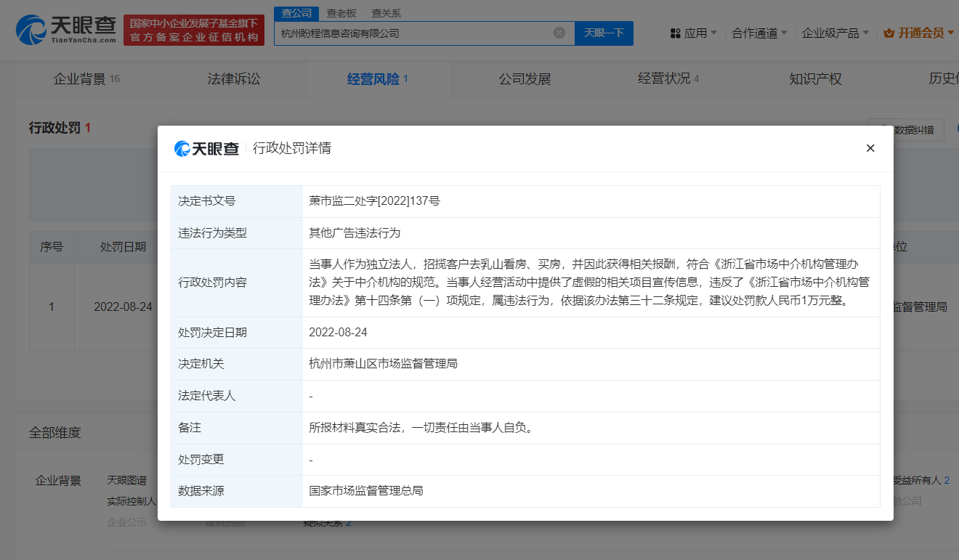Click the 天眼一下 search button
Viewport: 959px width, 560px height.
tap(604, 33)
